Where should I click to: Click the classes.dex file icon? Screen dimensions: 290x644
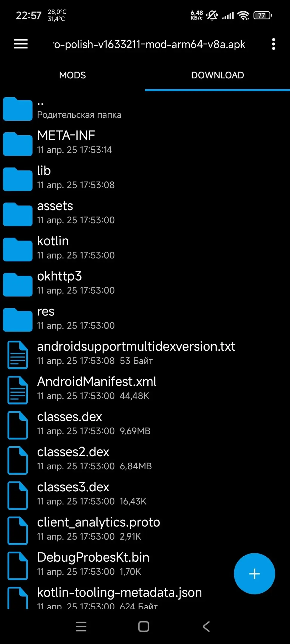coord(18,425)
